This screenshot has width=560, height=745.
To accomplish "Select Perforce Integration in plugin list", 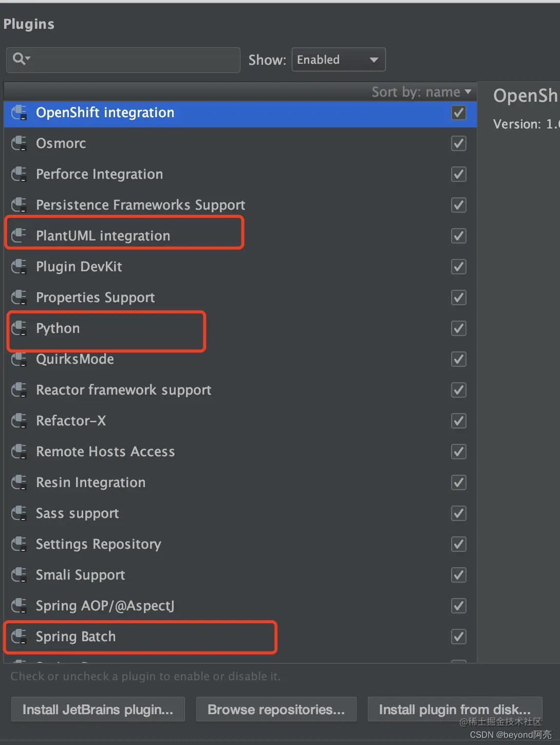I will pos(99,174).
